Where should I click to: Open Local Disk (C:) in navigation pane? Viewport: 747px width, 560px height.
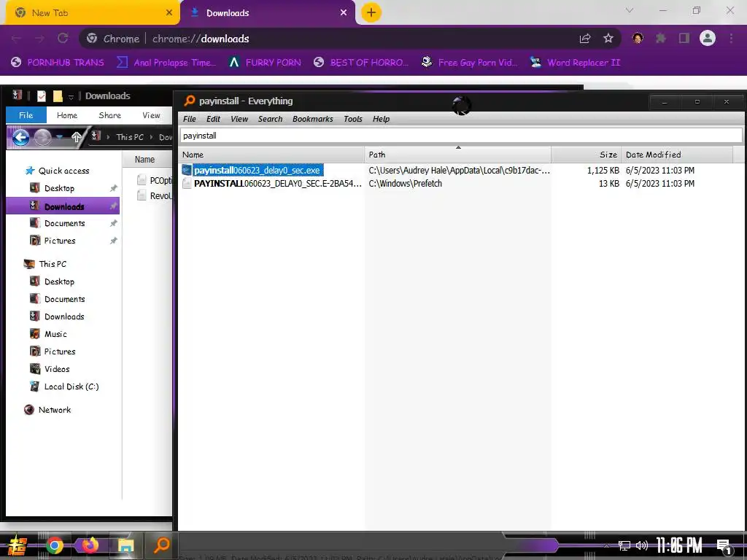coord(71,386)
